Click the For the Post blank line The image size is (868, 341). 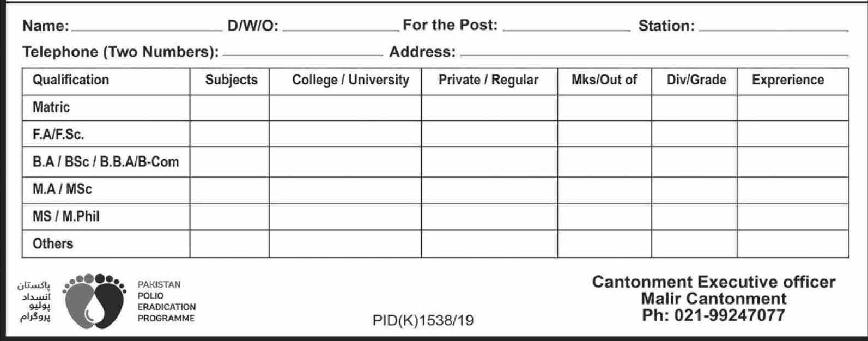tap(566, 27)
